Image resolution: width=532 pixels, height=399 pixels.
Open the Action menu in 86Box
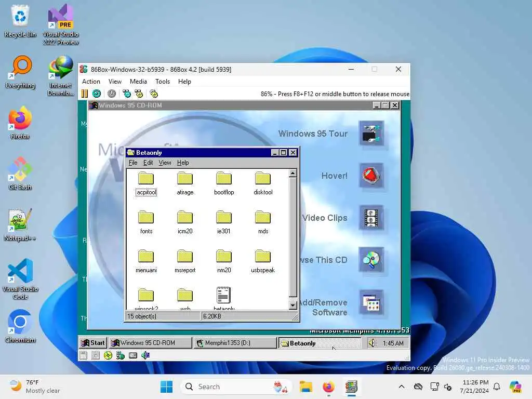tap(91, 82)
